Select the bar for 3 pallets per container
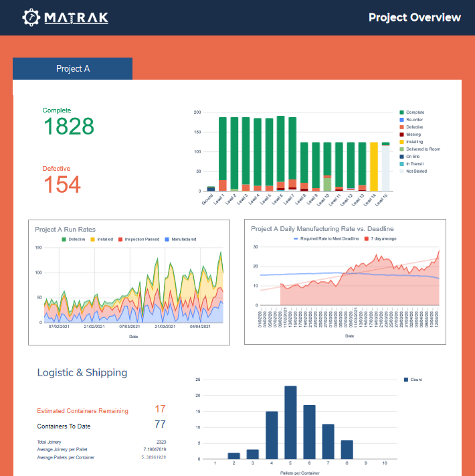This screenshot has height=476, width=475. (253, 455)
